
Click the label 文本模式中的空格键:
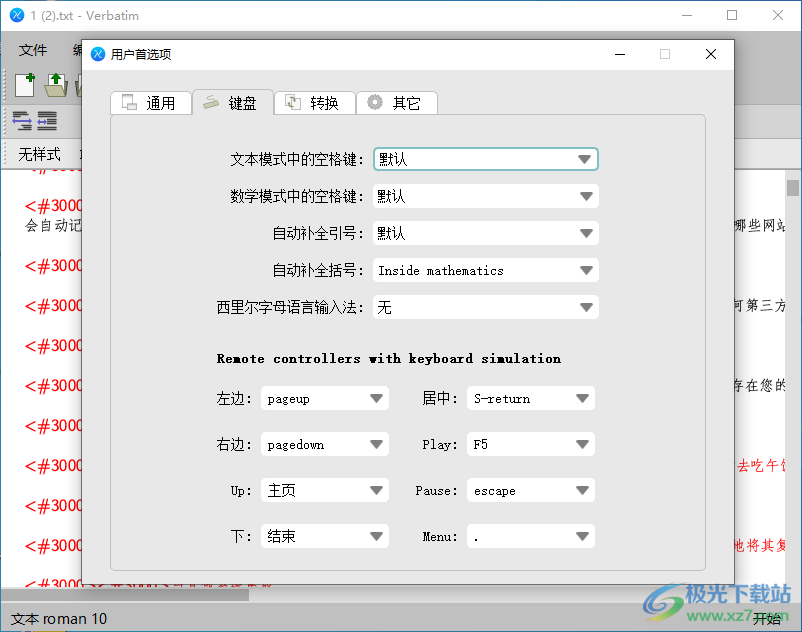coord(297,160)
